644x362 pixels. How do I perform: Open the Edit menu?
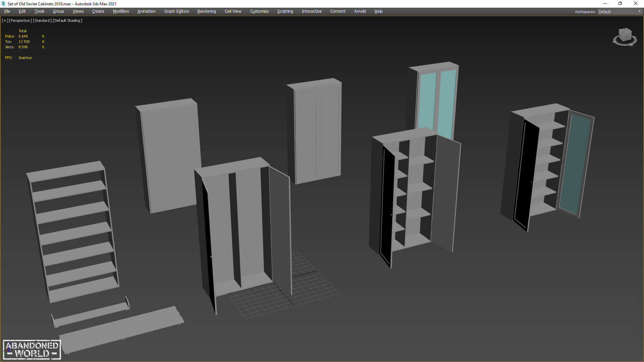pyautogui.click(x=22, y=11)
